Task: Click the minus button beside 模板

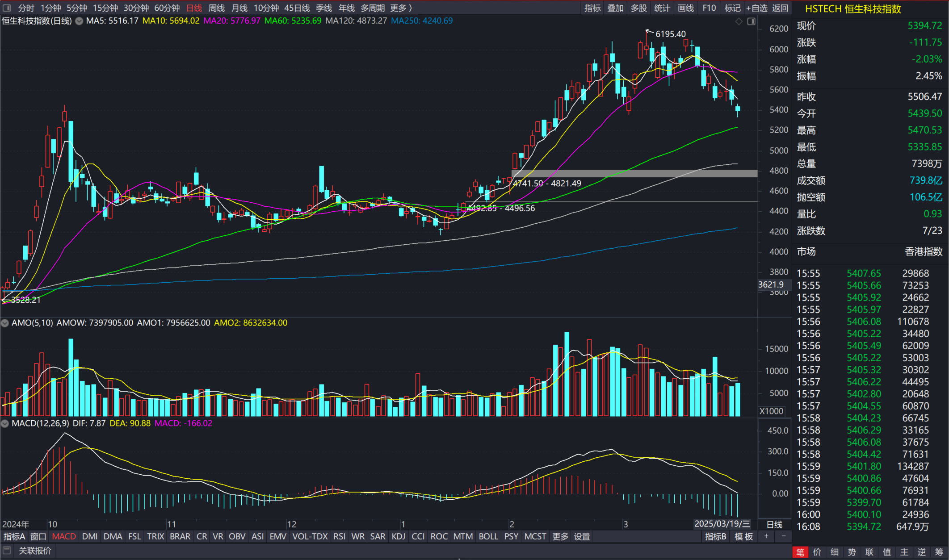Action: (783, 536)
